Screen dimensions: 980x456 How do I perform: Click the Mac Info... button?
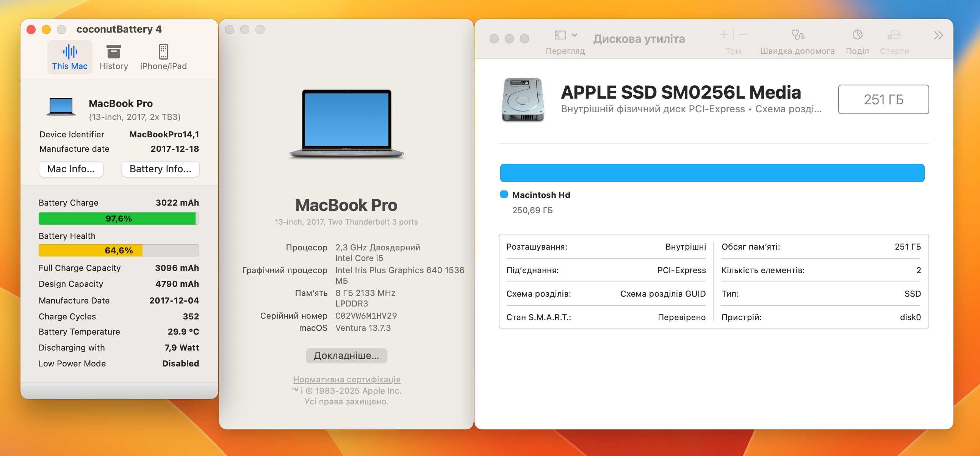click(71, 169)
